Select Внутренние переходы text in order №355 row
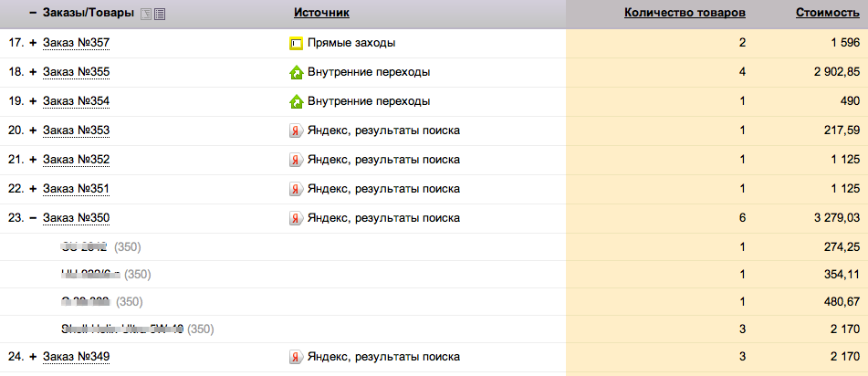The image size is (868, 376). tap(370, 72)
